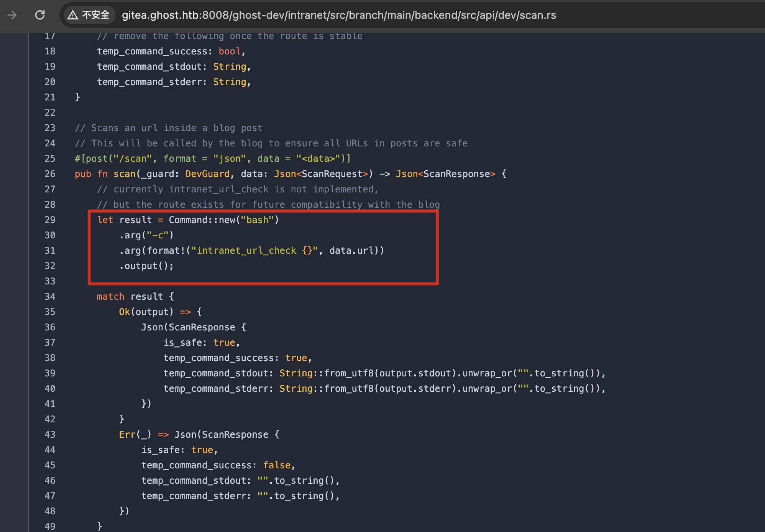
Task: Click line number 21 link
Action: click(50, 97)
